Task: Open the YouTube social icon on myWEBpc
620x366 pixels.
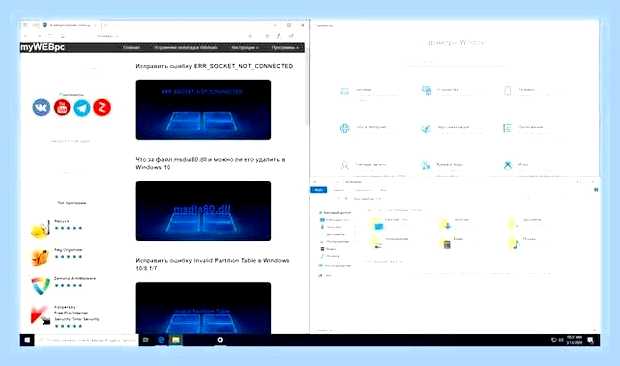Action: point(62,107)
